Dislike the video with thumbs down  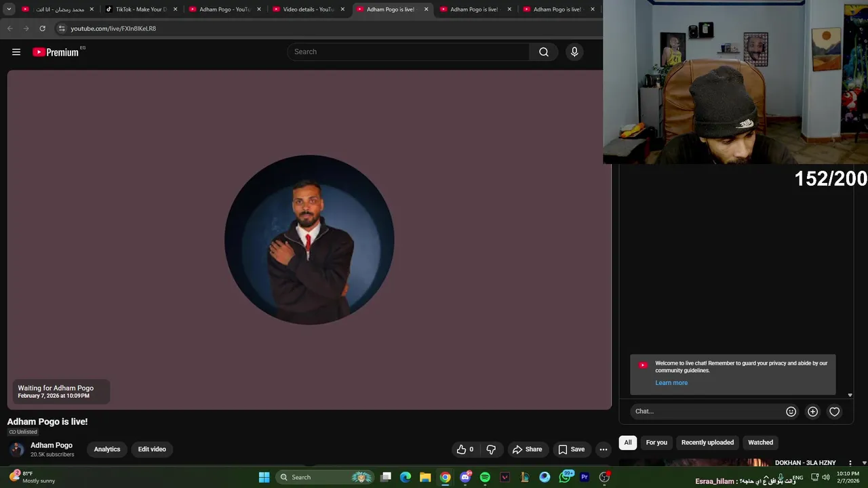pyautogui.click(x=491, y=449)
